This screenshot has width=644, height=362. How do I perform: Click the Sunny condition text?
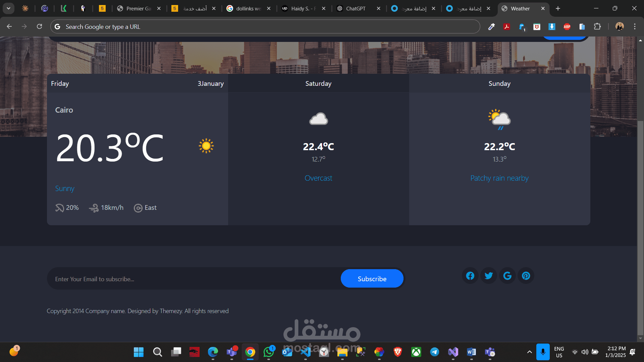[65, 189]
